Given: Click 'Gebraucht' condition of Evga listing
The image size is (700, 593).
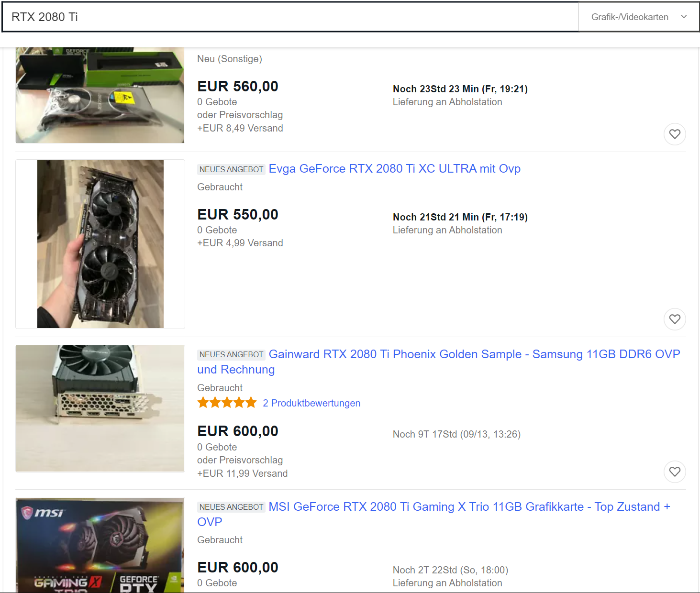Looking at the screenshot, I should pos(220,187).
